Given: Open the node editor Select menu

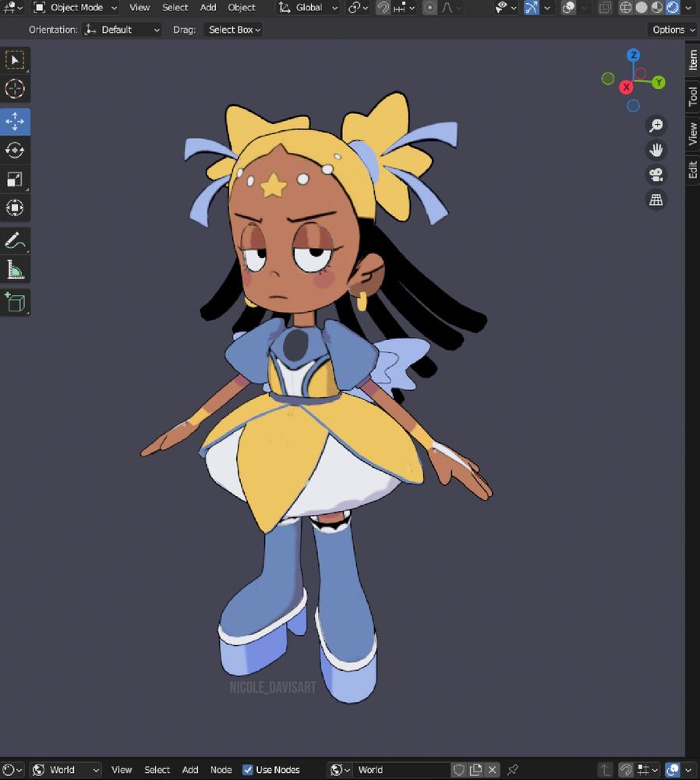Looking at the screenshot, I should click(x=157, y=770).
